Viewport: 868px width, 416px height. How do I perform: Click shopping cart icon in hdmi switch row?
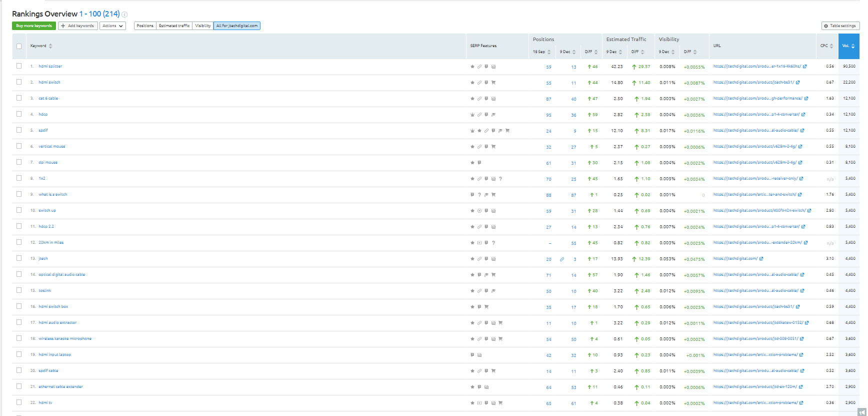click(x=493, y=83)
